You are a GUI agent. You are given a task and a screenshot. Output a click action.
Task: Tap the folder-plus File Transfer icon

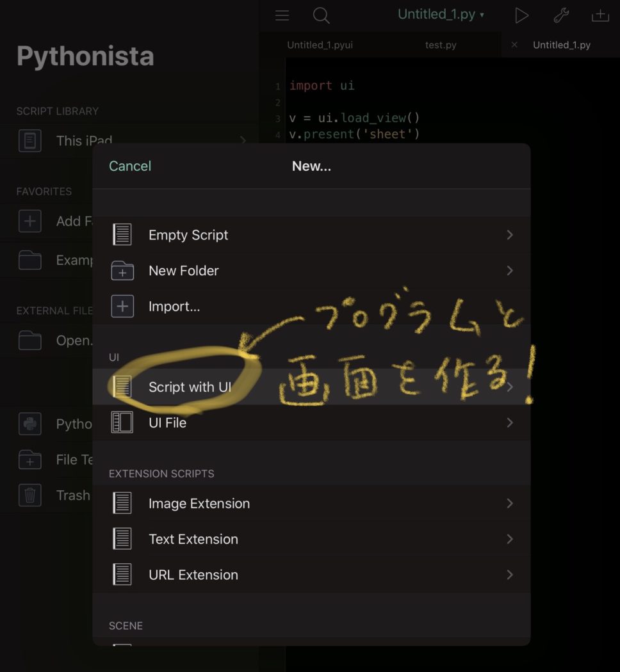pyautogui.click(x=29, y=459)
